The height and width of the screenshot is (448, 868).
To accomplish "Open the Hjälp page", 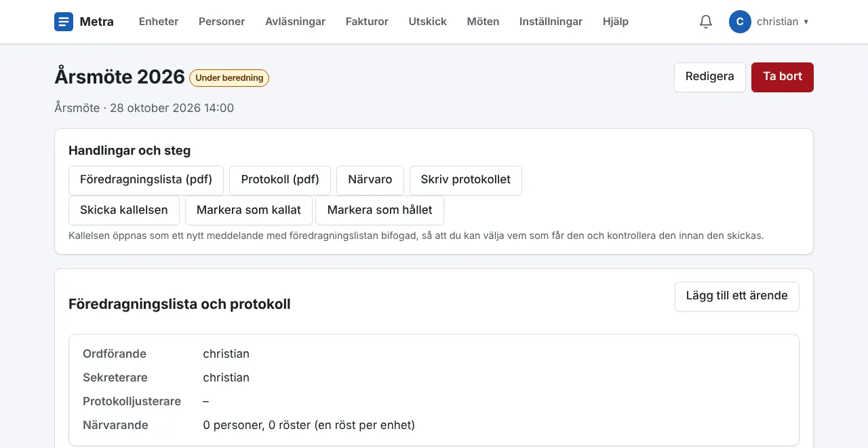I will (616, 22).
